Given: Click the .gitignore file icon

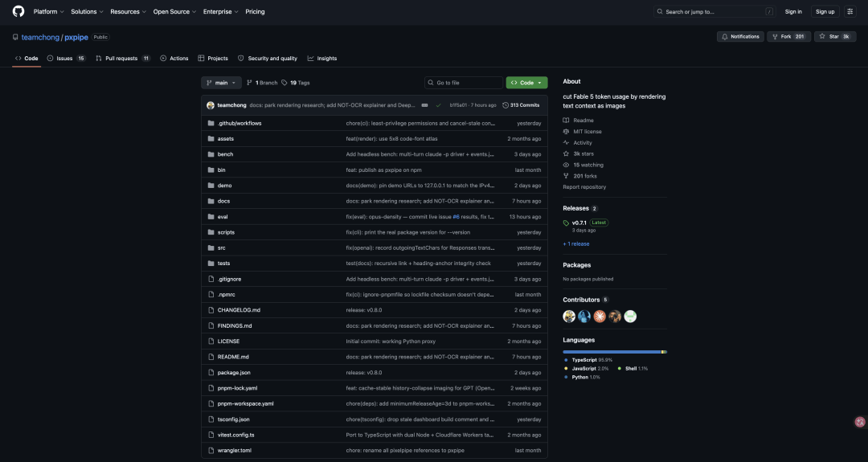Looking at the screenshot, I should click(211, 279).
